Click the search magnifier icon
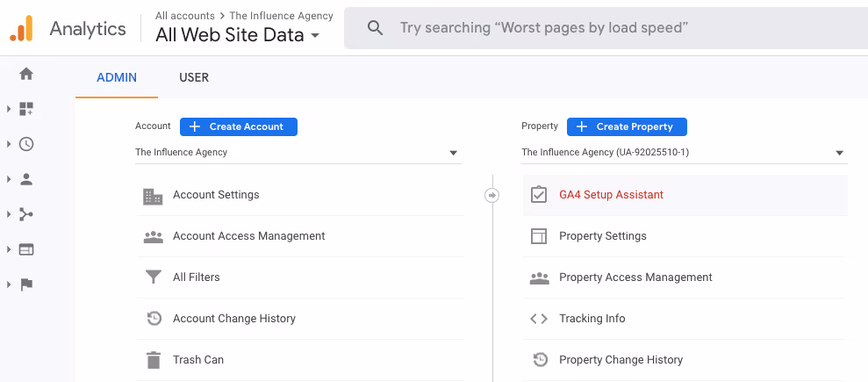This screenshot has height=382, width=868. pyautogui.click(x=376, y=28)
